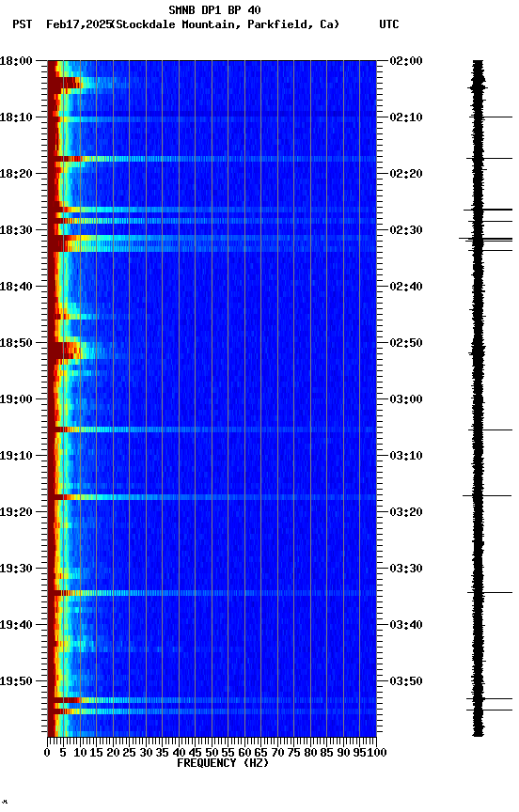Click the 30 Hz frequency axis label
This screenshot has height=812, width=519.
click(x=146, y=753)
